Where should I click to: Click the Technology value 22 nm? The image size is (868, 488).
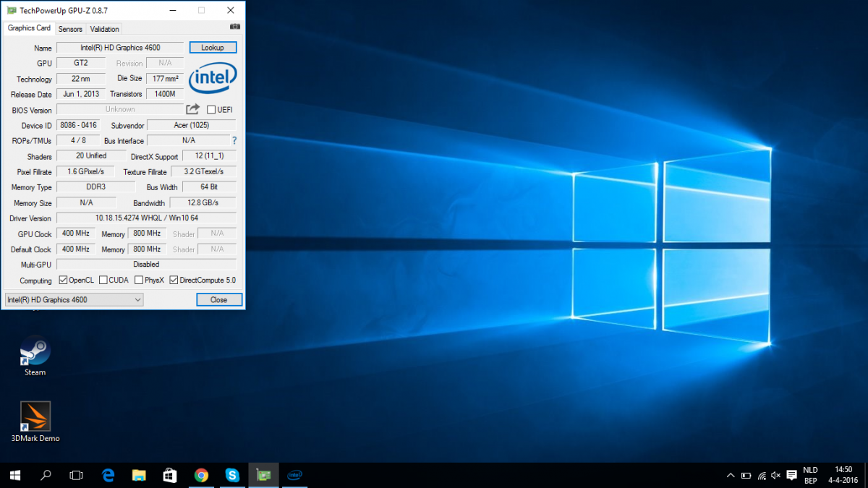[x=81, y=79]
